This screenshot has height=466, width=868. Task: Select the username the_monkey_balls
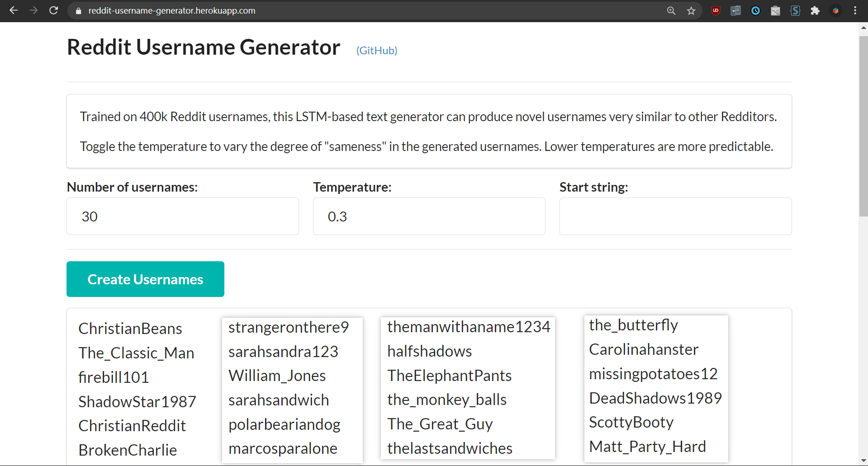tap(447, 400)
